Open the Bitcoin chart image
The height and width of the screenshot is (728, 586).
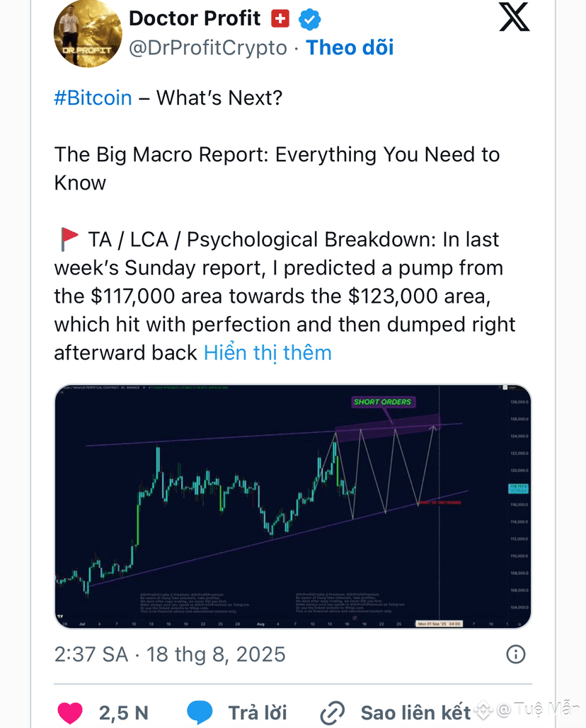[293, 506]
